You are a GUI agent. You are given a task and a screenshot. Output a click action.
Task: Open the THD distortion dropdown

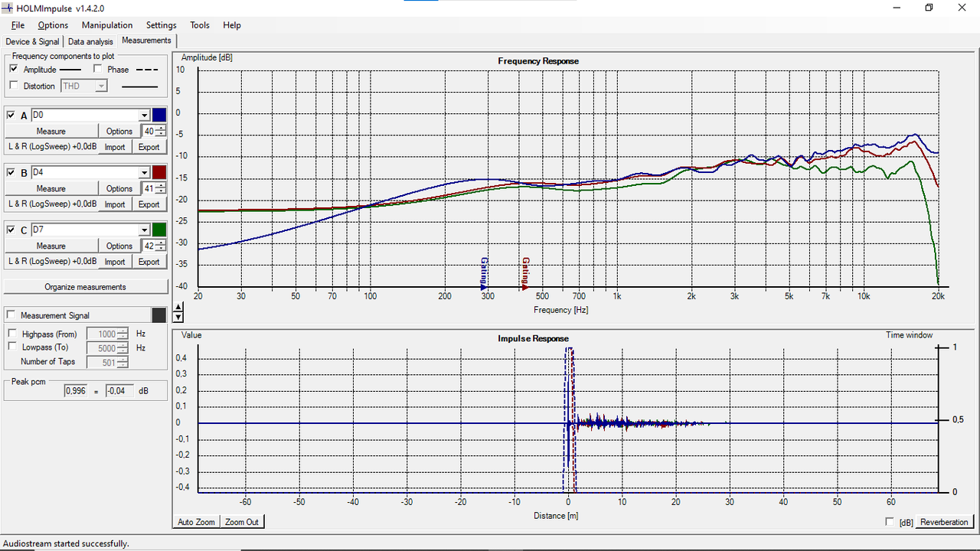101,86
